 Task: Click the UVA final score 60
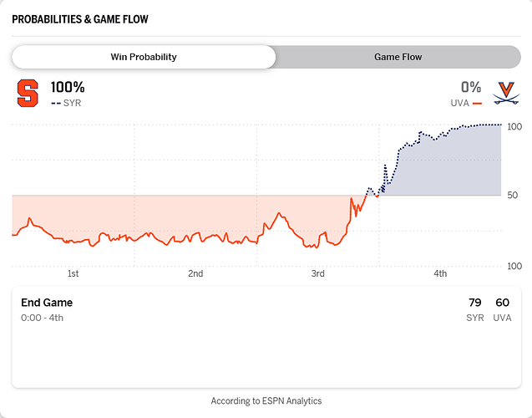click(502, 303)
